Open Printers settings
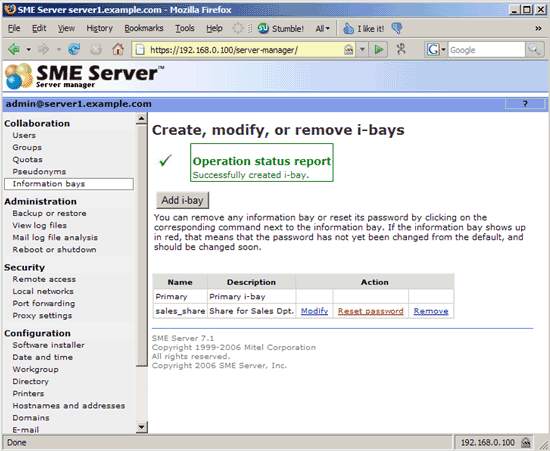The width and height of the screenshot is (550, 451). pyautogui.click(x=28, y=393)
